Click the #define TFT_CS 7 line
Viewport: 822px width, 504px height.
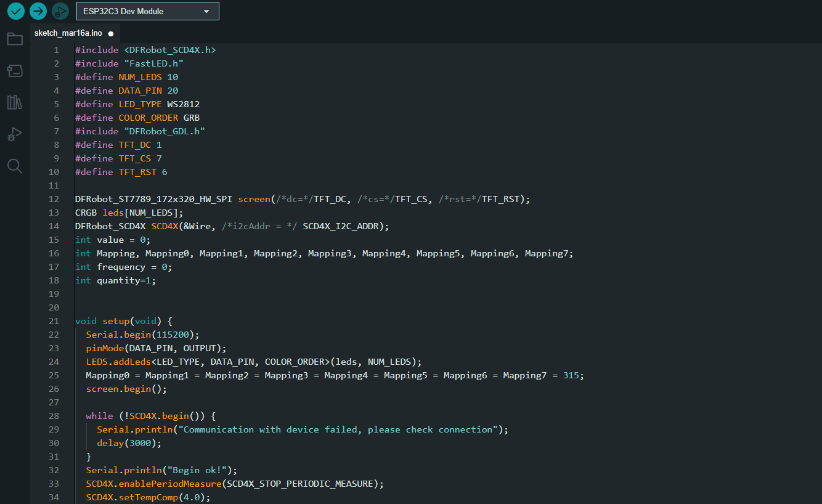click(x=118, y=158)
